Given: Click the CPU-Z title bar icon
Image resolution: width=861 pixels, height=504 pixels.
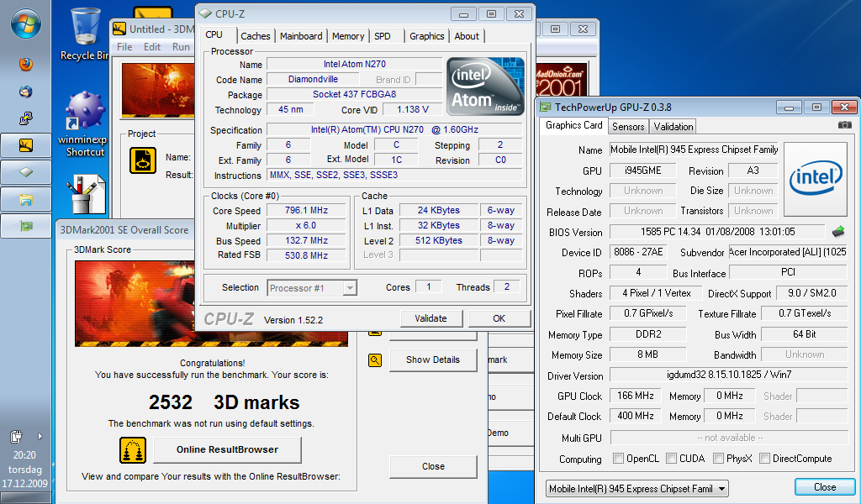Looking at the screenshot, I should point(205,13).
